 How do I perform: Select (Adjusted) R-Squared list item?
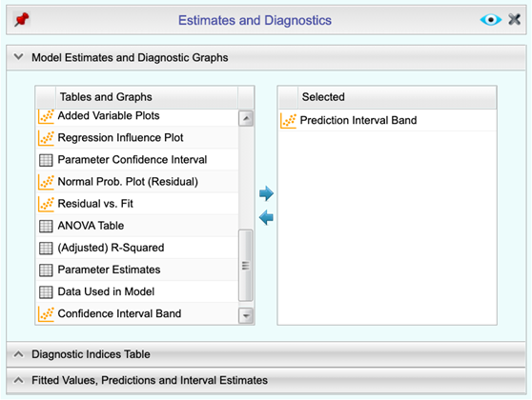137,248
